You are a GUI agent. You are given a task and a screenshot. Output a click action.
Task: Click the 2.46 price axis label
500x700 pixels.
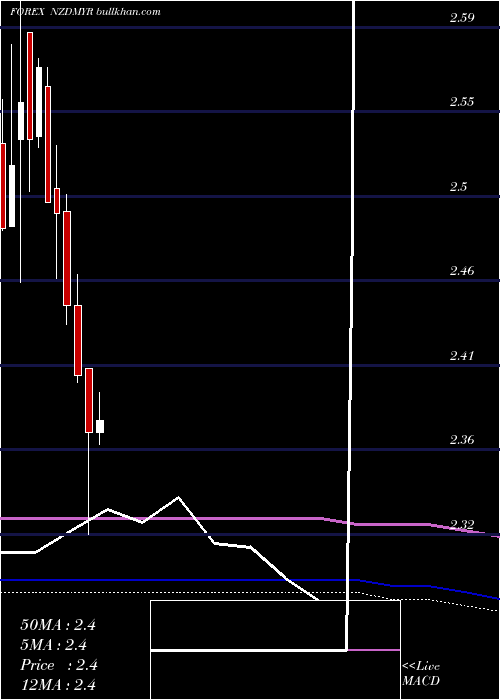pyautogui.click(x=462, y=271)
